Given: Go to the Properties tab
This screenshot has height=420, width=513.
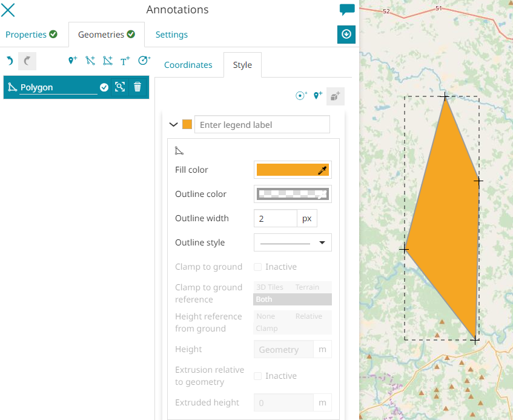Looking at the screenshot, I should [x=31, y=35].
